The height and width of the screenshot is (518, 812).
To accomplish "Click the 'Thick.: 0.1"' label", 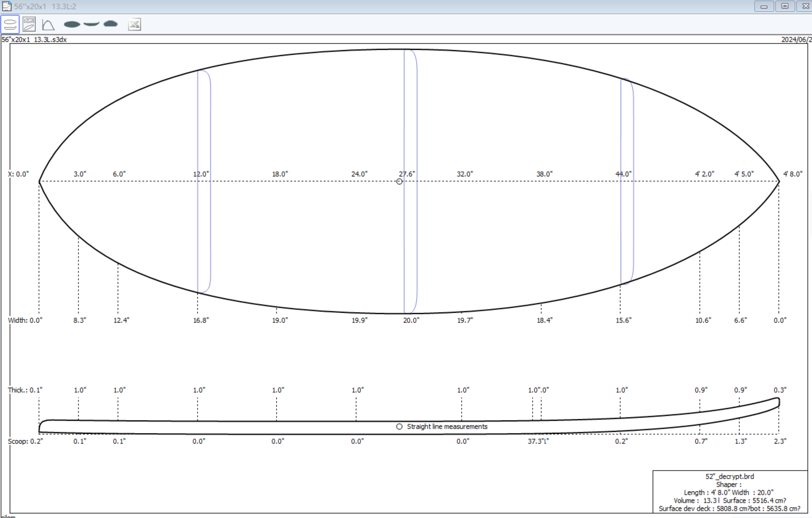I will point(25,390).
